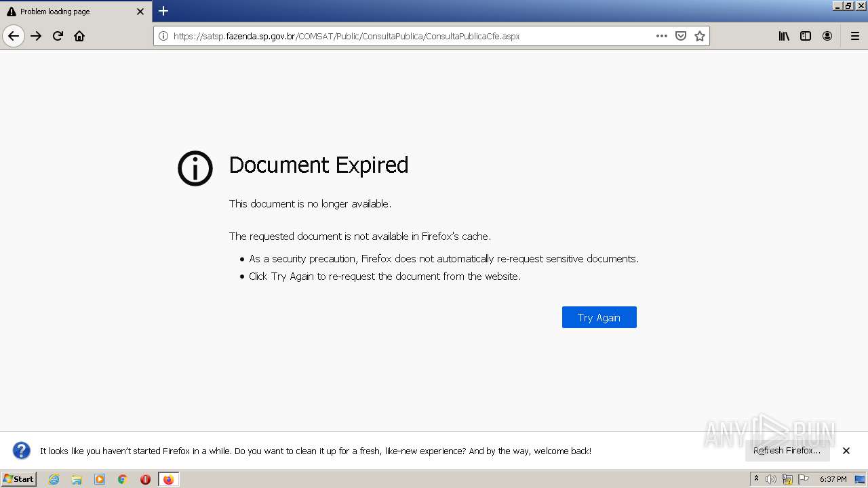This screenshot has width=868, height=488.
Task: Open the Firefox home page
Action: pos(79,36)
